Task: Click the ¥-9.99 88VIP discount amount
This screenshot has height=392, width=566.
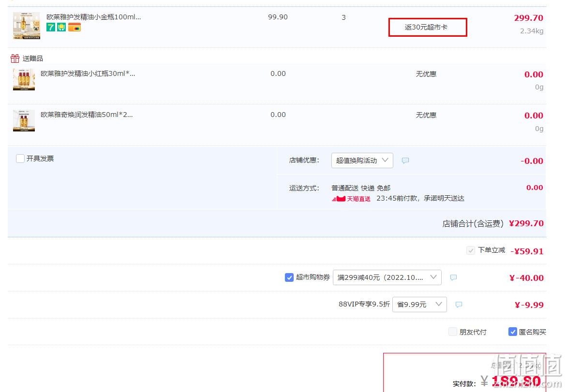Action: coord(529,305)
